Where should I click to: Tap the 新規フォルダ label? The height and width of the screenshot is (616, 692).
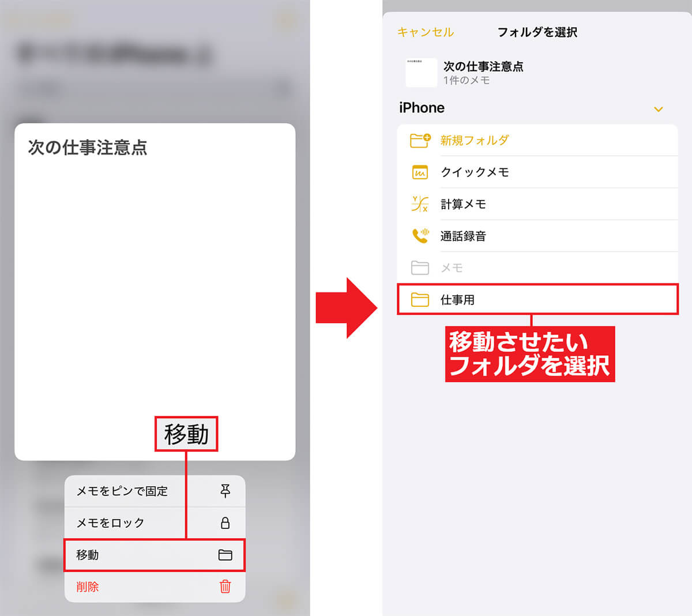coord(475,140)
